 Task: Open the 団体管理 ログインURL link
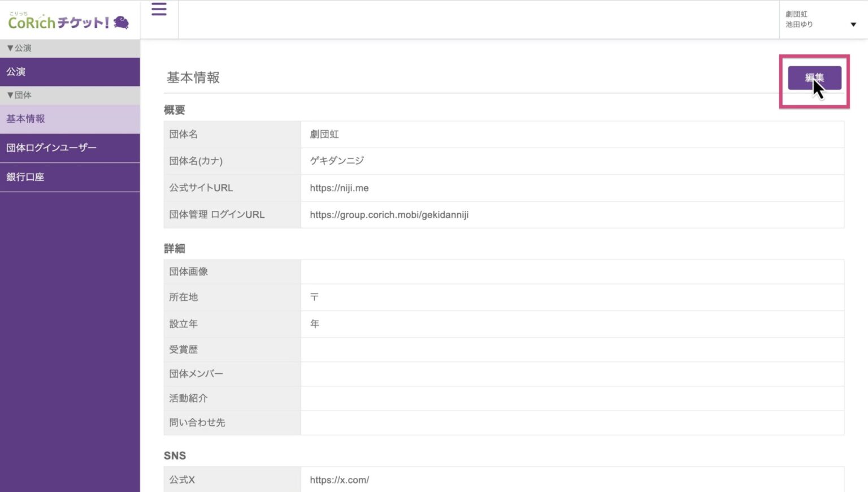coord(388,215)
